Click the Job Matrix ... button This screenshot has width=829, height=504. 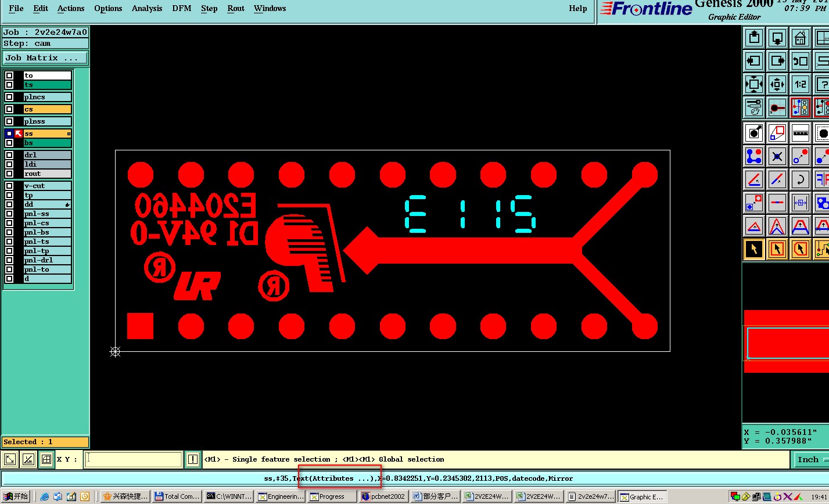[45, 58]
